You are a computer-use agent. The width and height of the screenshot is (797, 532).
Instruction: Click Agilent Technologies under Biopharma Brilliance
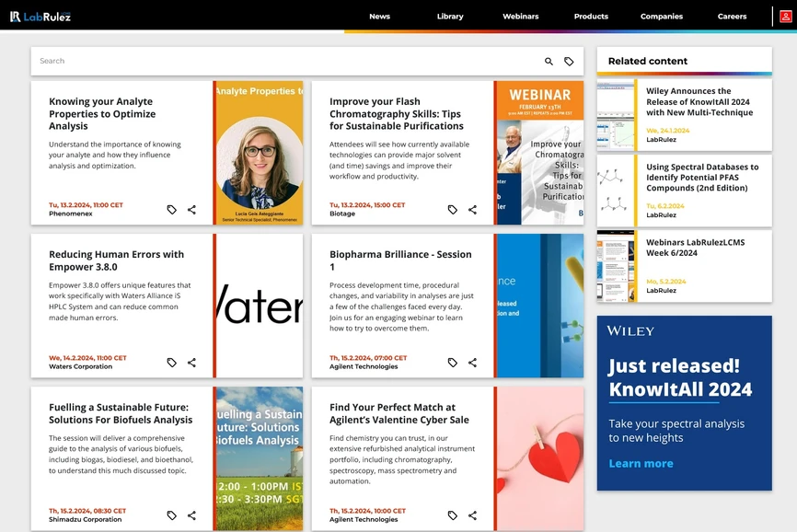[x=364, y=367]
